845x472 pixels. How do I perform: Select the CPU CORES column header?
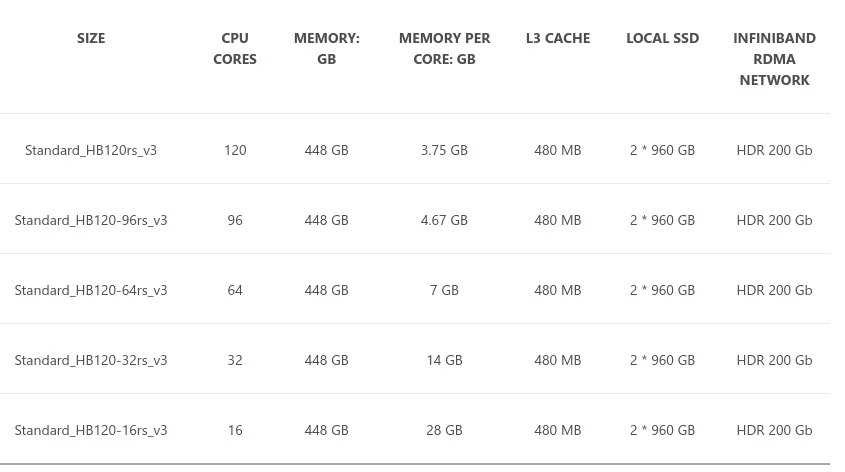tap(235, 48)
